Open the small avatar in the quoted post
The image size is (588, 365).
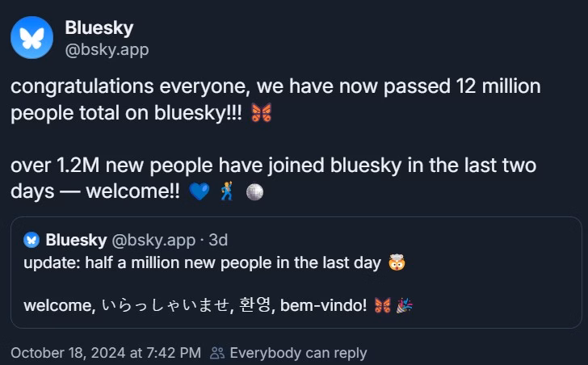(x=31, y=240)
